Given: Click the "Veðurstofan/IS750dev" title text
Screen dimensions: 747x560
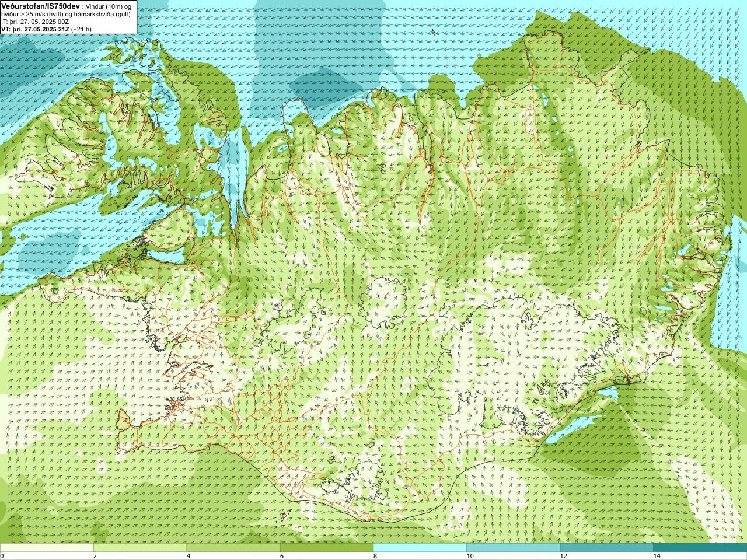Looking at the screenshot, I should 40,5.
